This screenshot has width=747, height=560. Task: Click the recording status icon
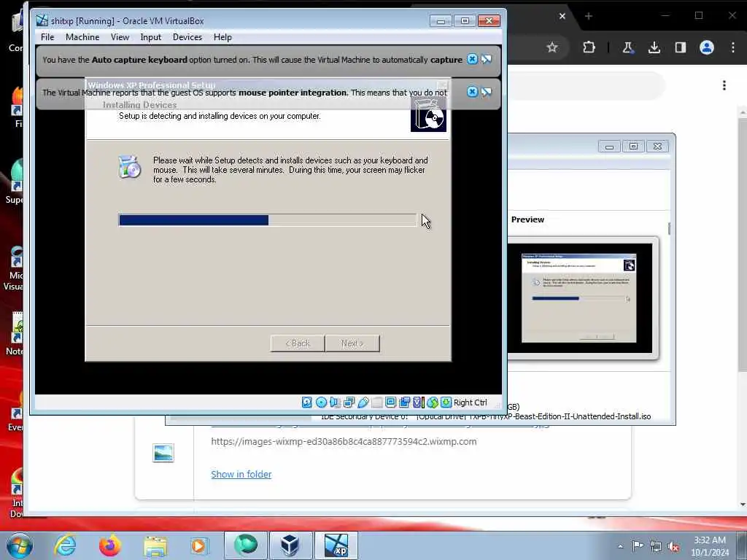pos(404,402)
